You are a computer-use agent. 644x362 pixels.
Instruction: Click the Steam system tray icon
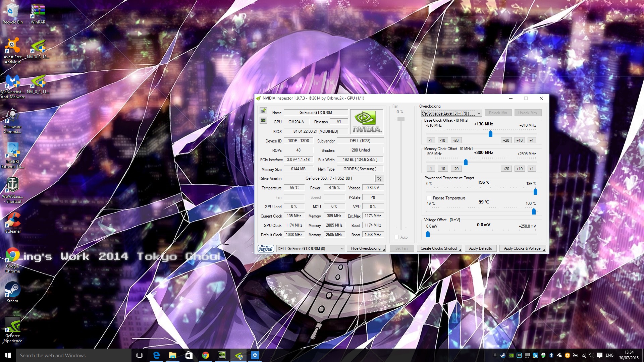click(503, 355)
